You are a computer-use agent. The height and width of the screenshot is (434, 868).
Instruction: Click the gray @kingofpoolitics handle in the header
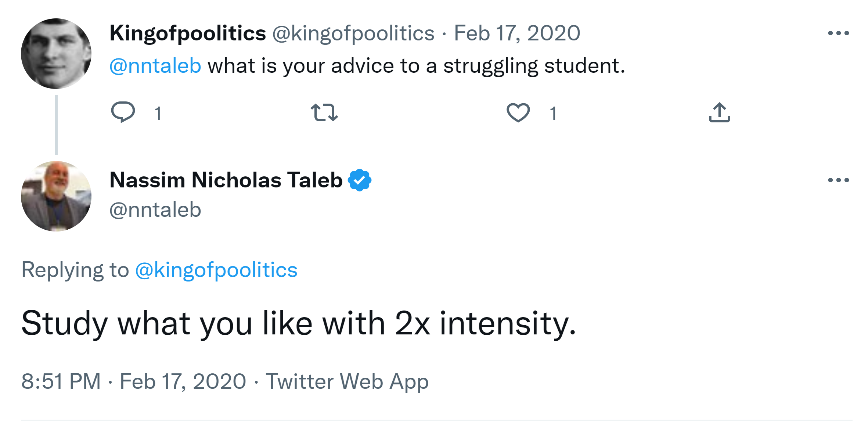coord(353,33)
